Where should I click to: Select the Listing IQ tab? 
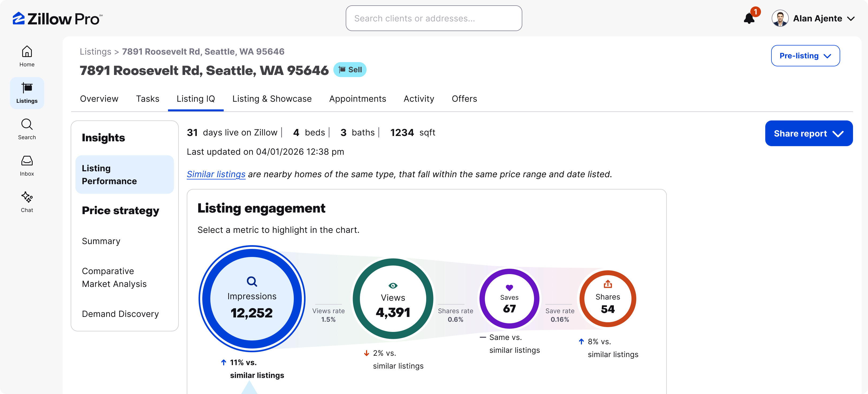[x=196, y=99]
